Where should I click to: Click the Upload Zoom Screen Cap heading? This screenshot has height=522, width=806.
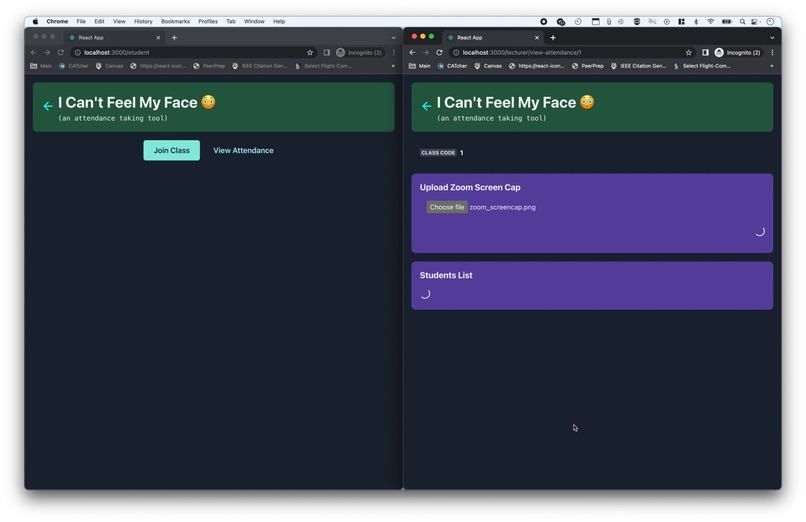click(x=470, y=188)
